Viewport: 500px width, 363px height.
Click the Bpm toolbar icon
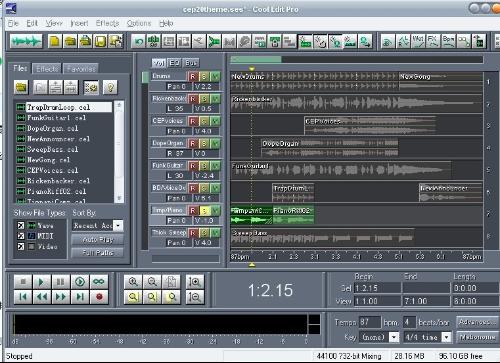pyautogui.click(x=448, y=42)
